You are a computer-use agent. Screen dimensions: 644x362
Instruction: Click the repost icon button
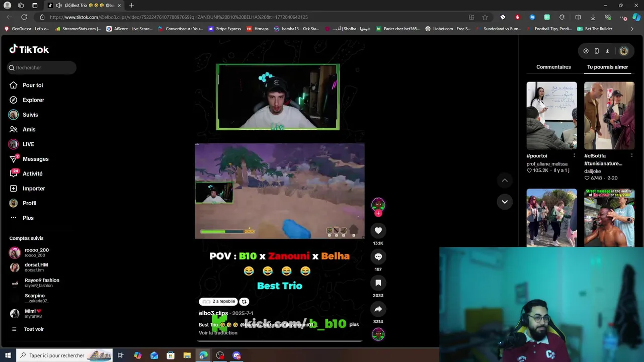[x=244, y=301]
